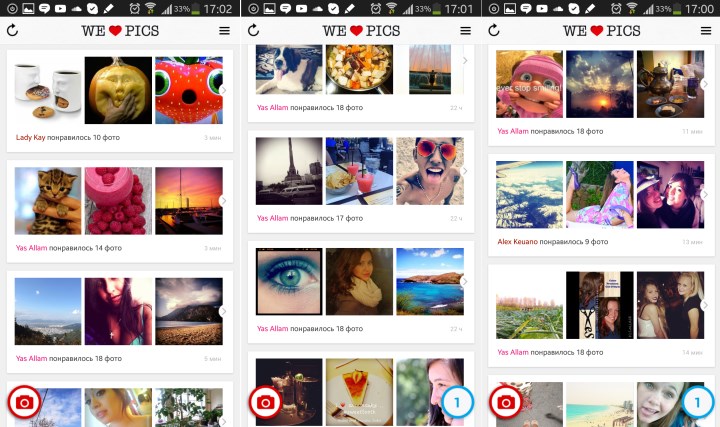Viewport: 720px width, 427px height.
Task: Open the pink hat cartoon character photo
Action: [x=529, y=84]
